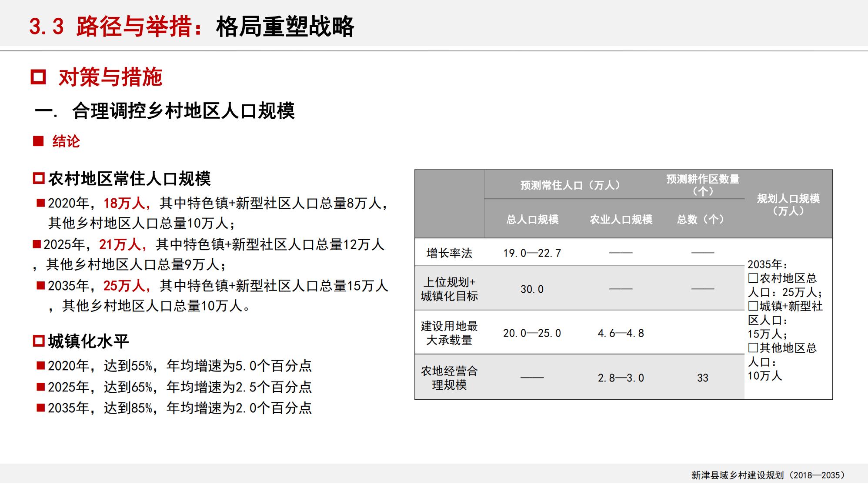Click the '2035年：' text in the table
Image resolution: width=868 pixels, height=488 pixels.
[x=768, y=264]
